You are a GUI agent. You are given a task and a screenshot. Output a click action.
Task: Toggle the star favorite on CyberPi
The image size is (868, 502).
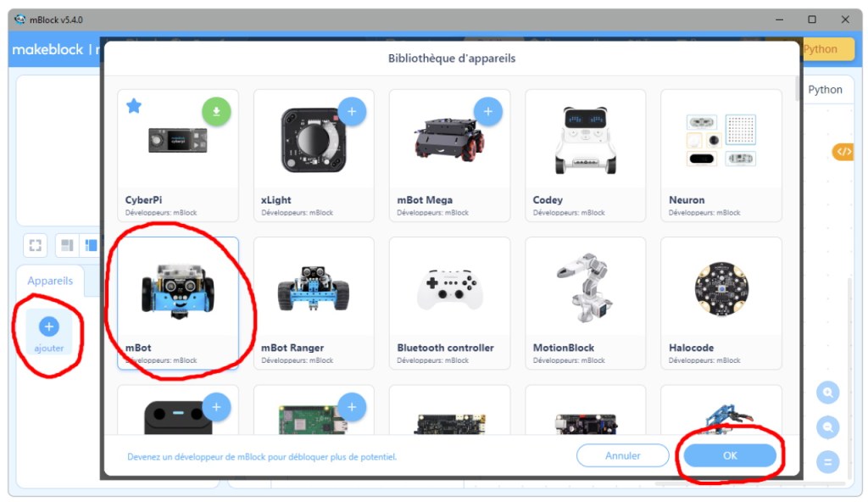tap(134, 106)
